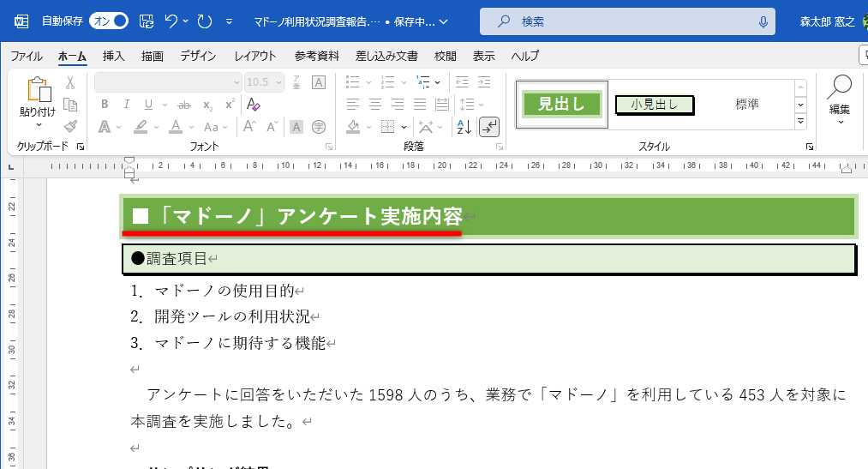Switch to the デザイン tab
Screen dimensions: 868x469
click(198, 56)
